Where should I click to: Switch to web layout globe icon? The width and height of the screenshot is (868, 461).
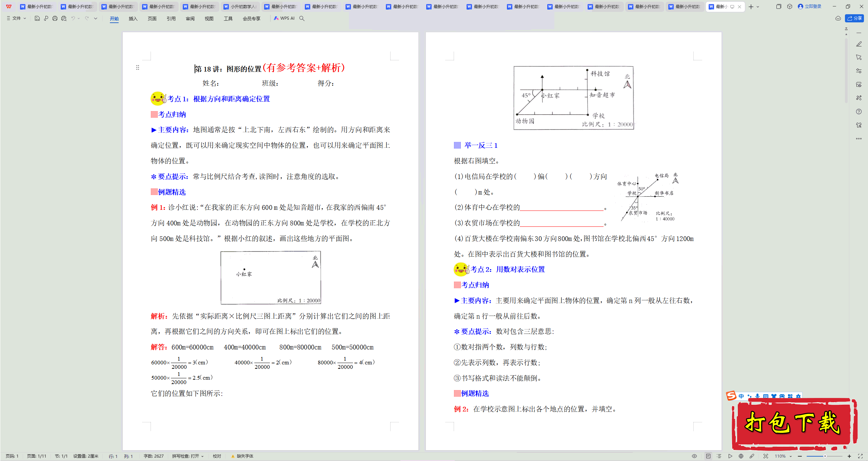tap(741, 456)
